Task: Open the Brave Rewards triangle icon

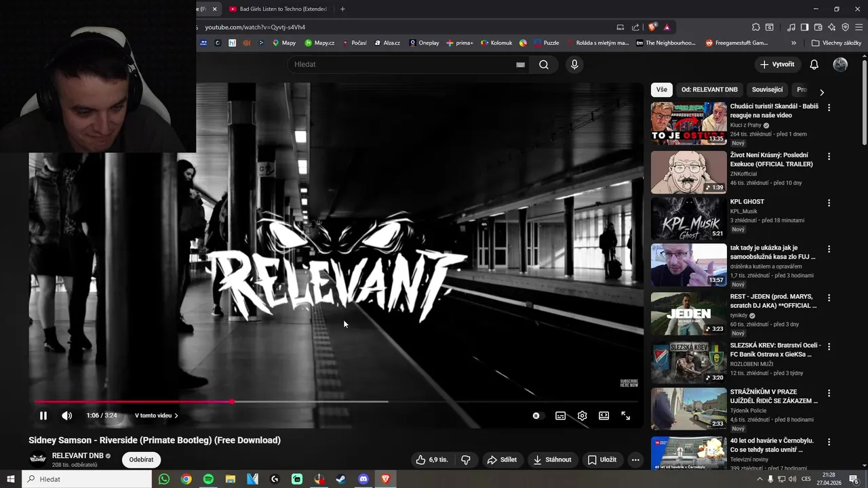Action: [667, 27]
